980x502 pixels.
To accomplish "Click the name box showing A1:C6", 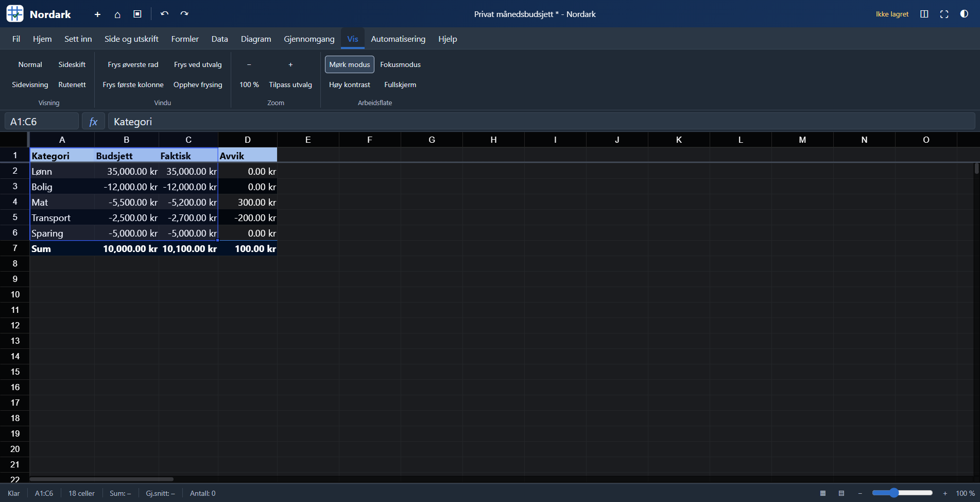I will click(42, 122).
